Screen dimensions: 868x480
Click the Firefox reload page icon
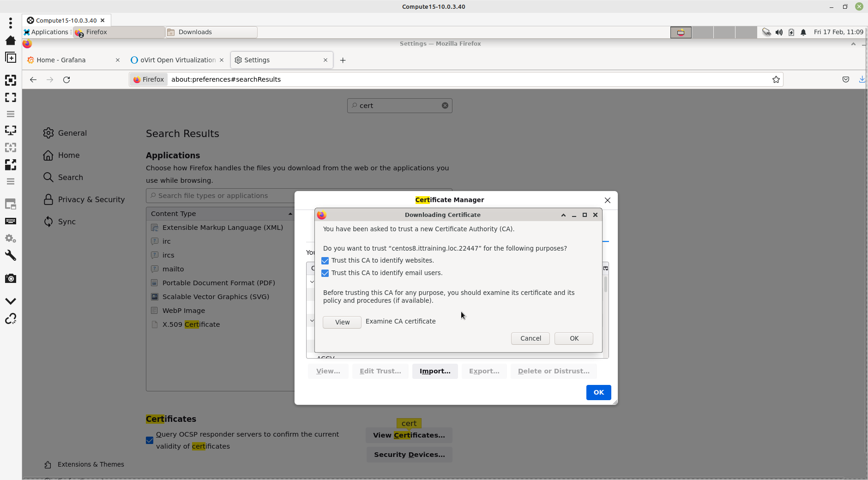click(x=66, y=80)
